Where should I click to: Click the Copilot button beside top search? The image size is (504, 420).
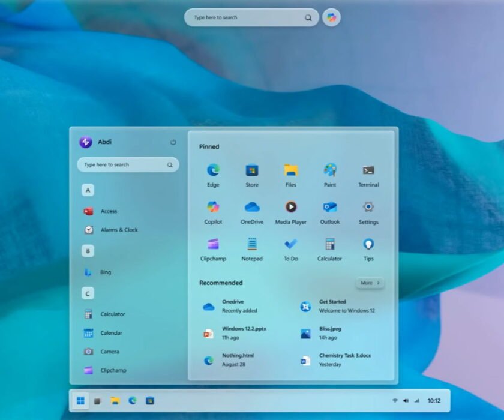click(331, 17)
